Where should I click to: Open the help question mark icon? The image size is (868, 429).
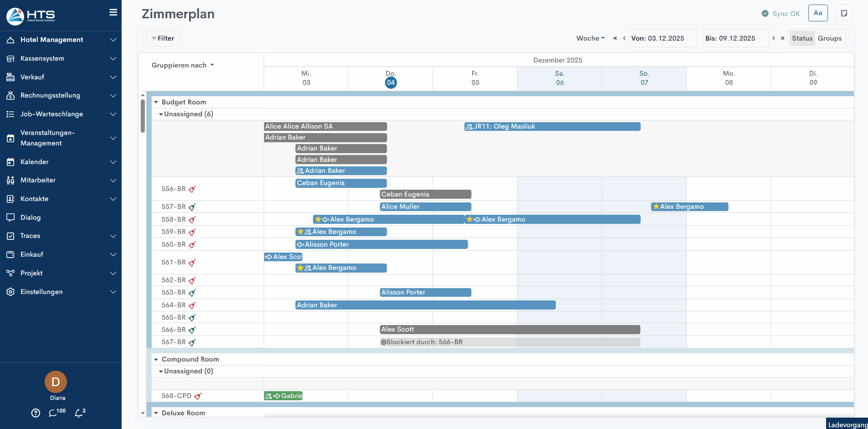pos(36,413)
